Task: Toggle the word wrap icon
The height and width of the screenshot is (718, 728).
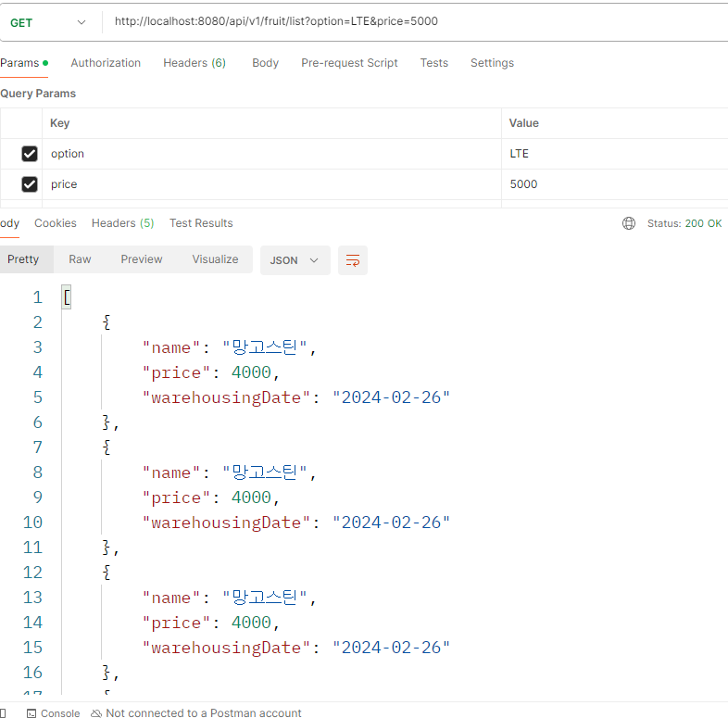Action: [353, 260]
